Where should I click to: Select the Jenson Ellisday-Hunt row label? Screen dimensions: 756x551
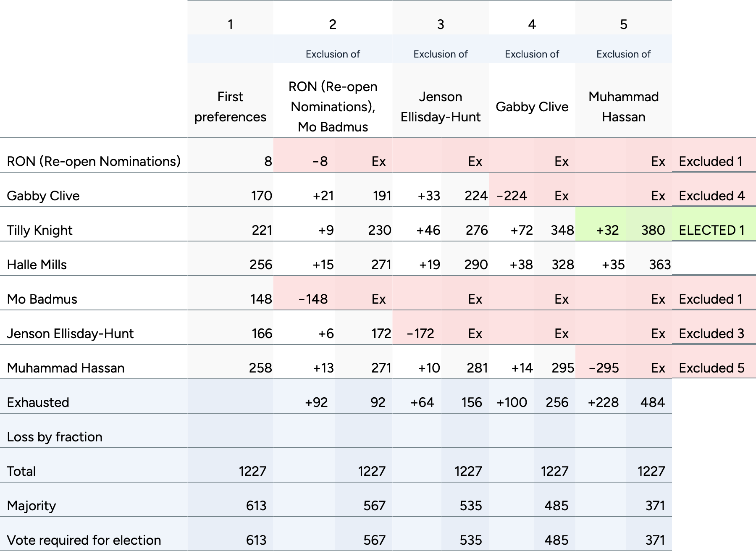coord(70,333)
